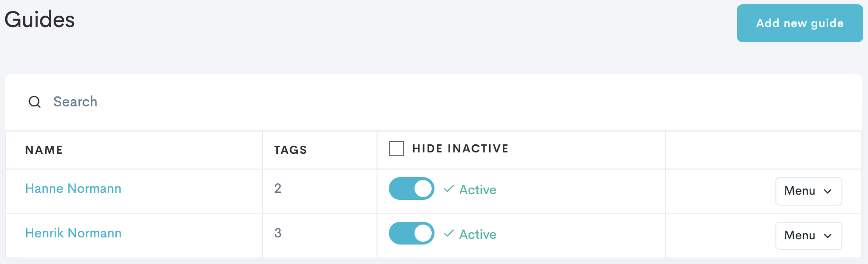Open the Menu dropdown for Hanne Normann
The width and height of the screenshot is (868, 264).
point(808,191)
